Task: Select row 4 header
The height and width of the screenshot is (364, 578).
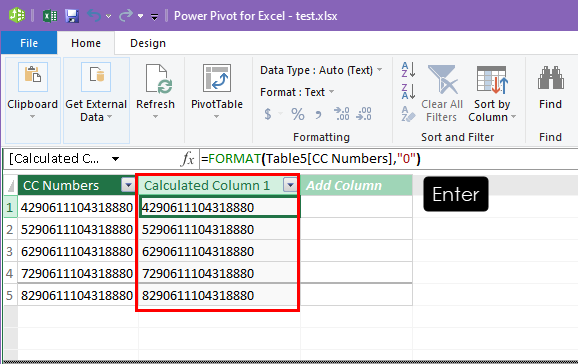Action: 10,273
